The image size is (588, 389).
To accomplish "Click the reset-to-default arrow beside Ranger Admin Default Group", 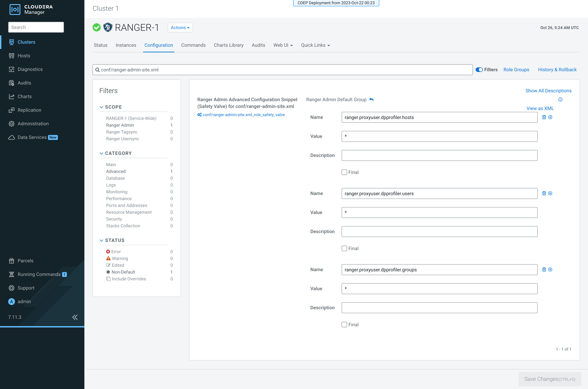I will (x=371, y=99).
